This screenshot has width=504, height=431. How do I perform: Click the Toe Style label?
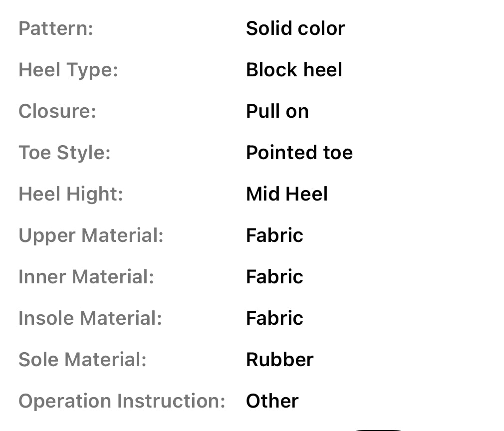pyautogui.click(x=64, y=153)
